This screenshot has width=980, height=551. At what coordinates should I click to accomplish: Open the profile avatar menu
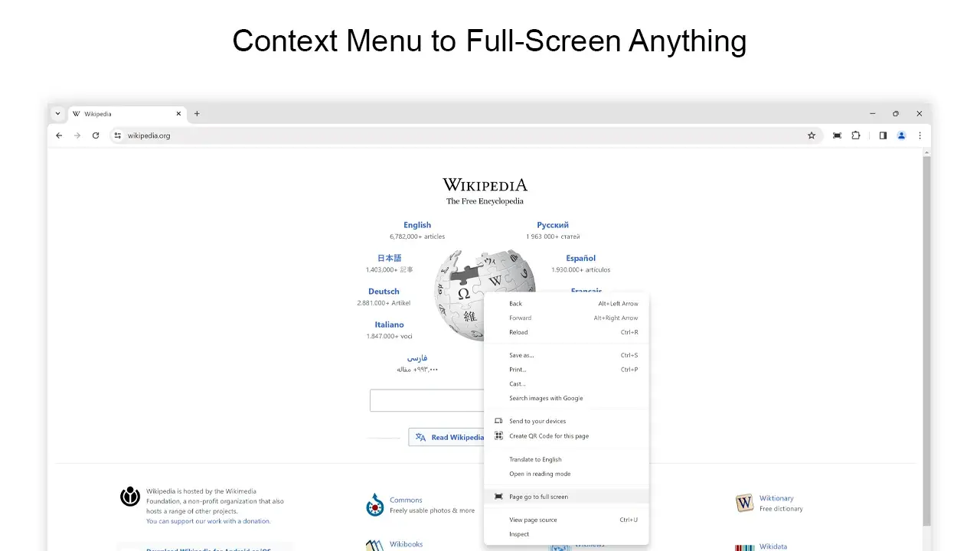click(901, 135)
